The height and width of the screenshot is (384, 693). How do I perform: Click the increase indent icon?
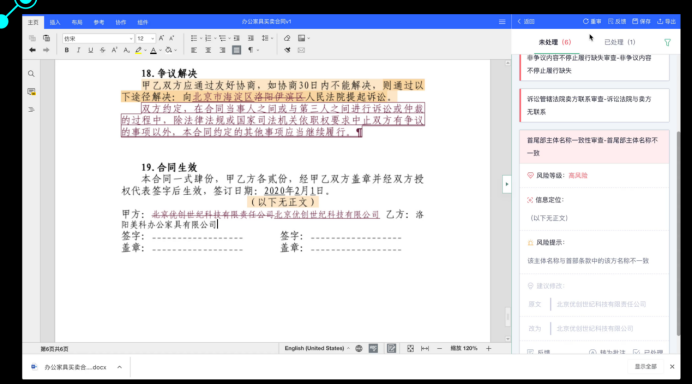(x=251, y=38)
